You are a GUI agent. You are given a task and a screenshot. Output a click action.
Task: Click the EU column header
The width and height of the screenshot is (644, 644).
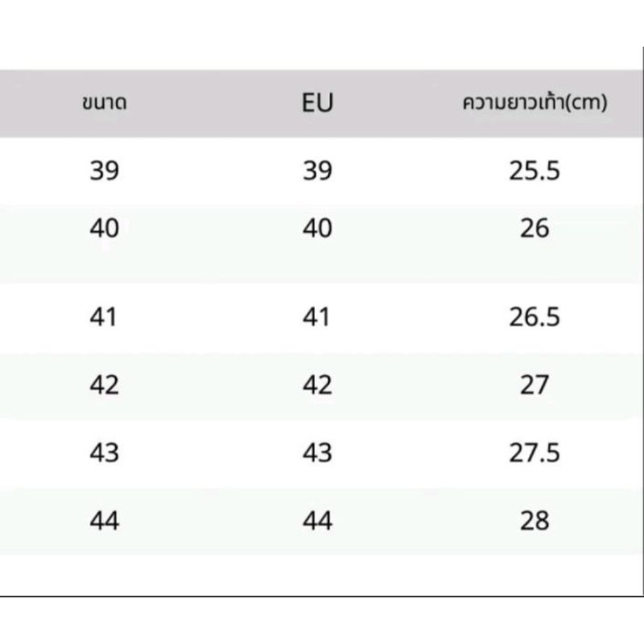(x=317, y=103)
